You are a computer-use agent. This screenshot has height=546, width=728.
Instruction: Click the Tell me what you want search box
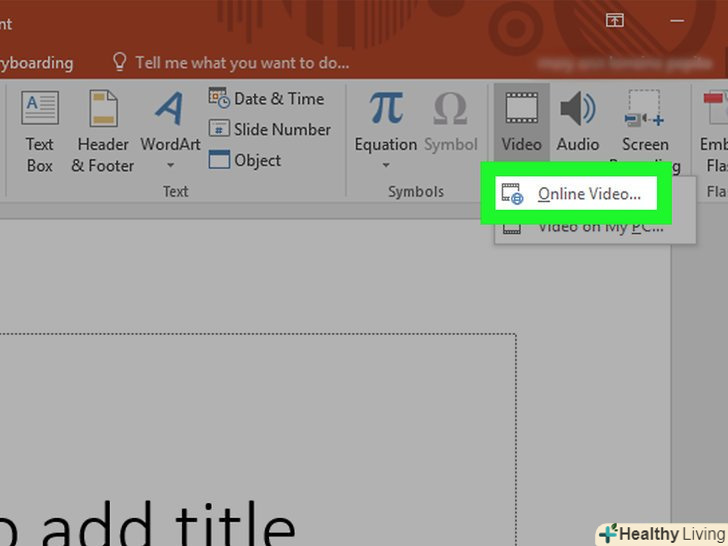click(231, 62)
